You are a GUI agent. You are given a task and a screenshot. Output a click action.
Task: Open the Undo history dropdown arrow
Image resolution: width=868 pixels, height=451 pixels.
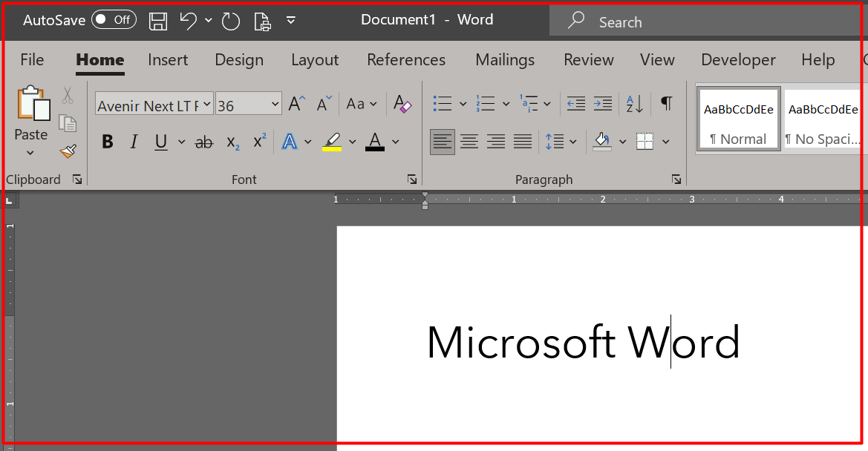[x=208, y=21]
